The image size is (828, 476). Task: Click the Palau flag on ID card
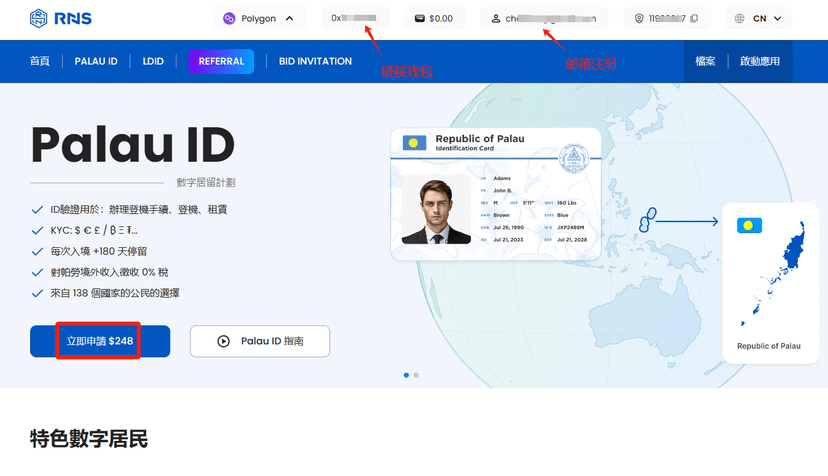click(x=415, y=143)
